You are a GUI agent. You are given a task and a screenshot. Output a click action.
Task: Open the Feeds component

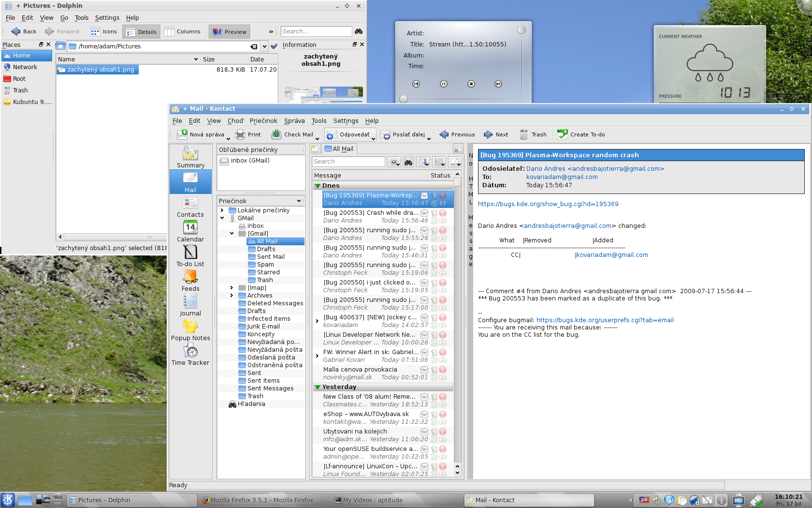pos(190,281)
